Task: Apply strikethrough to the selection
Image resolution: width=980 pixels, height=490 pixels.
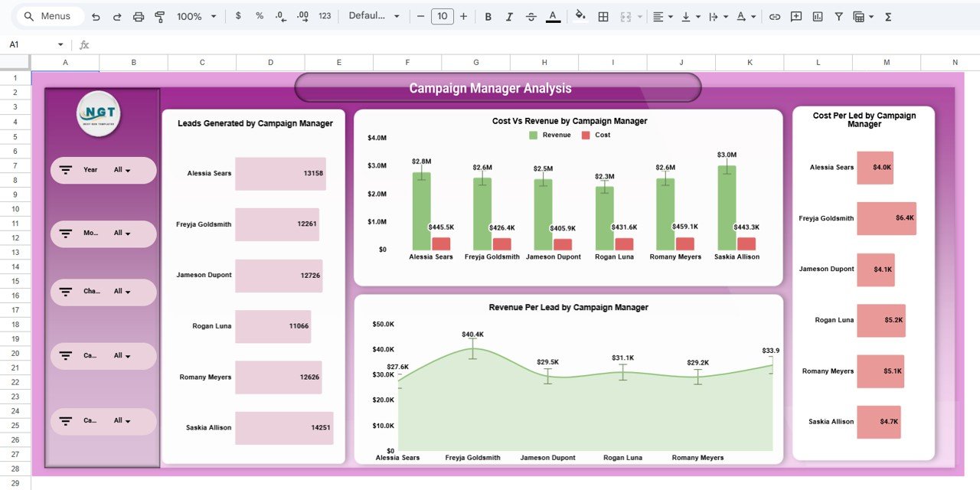Action: point(531,15)
